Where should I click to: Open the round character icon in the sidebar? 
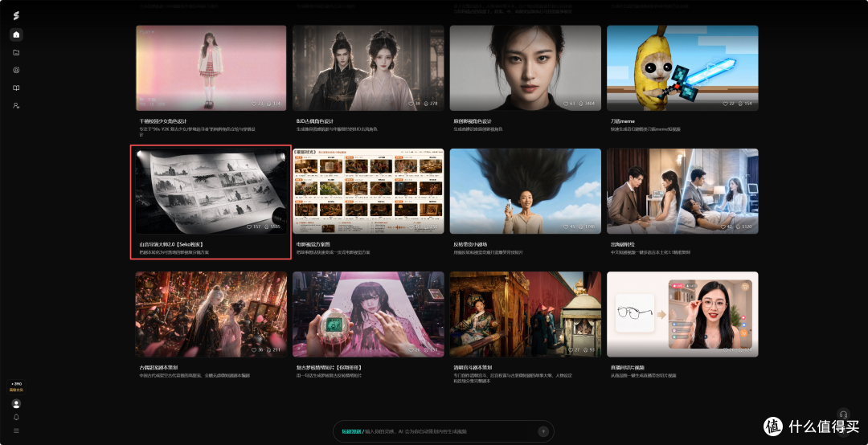click(x=16, y=71)
